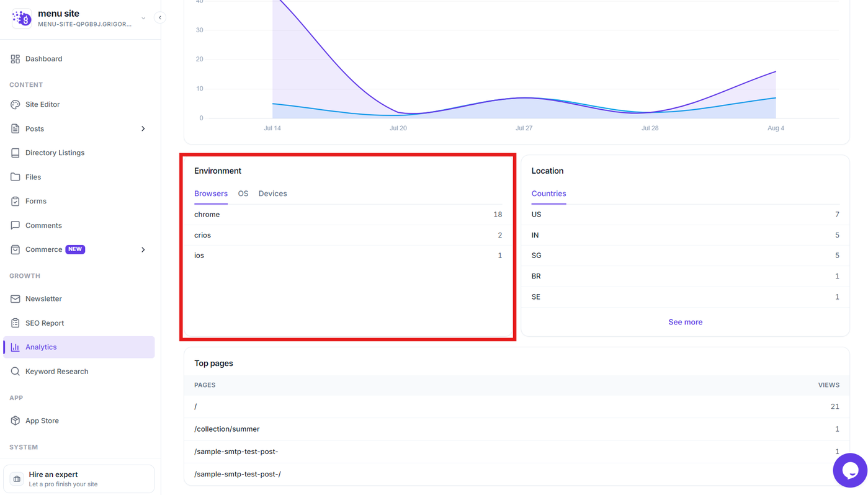Screen dimensions: 868x495
Task: Open Comments in sidebar
Action: [x=79, y=225]
